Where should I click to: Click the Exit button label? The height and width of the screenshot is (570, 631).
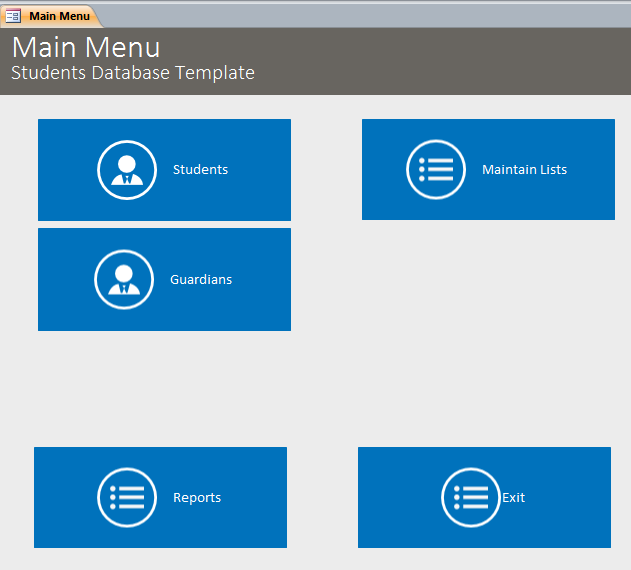[x=513, y=498]
